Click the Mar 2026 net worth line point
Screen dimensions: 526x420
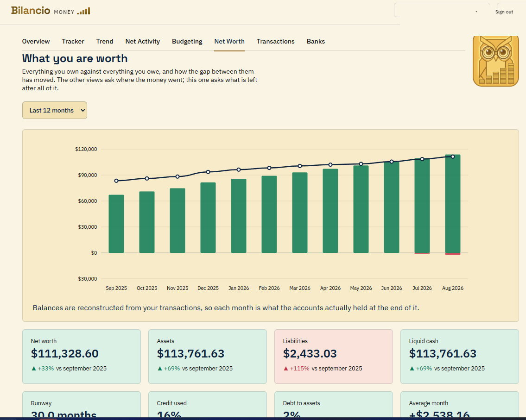(300, 166)
